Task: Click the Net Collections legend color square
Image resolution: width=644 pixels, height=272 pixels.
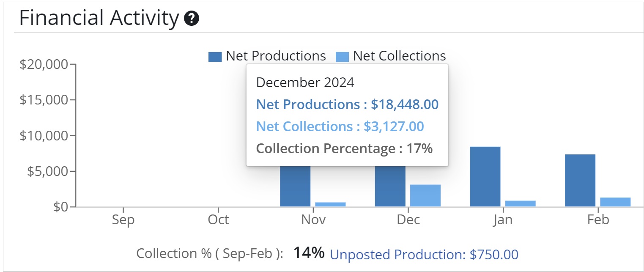Action: [x=342, y=57]
